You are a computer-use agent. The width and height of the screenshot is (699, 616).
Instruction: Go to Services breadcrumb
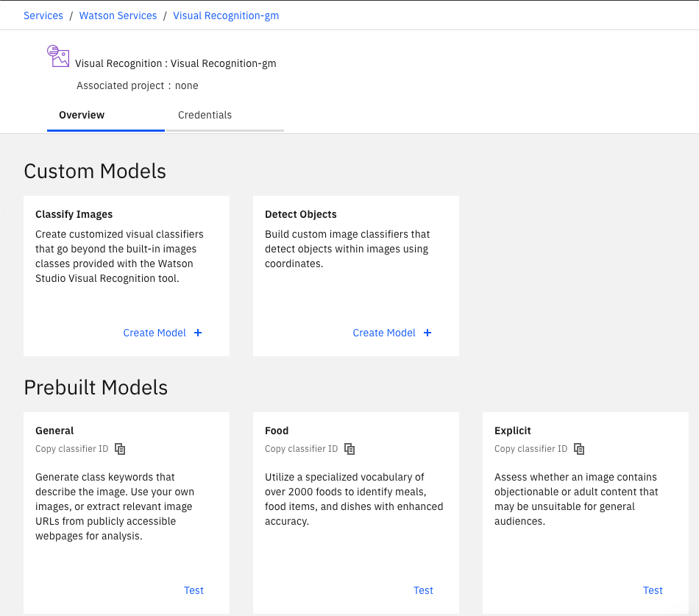[x=43, y=15]
